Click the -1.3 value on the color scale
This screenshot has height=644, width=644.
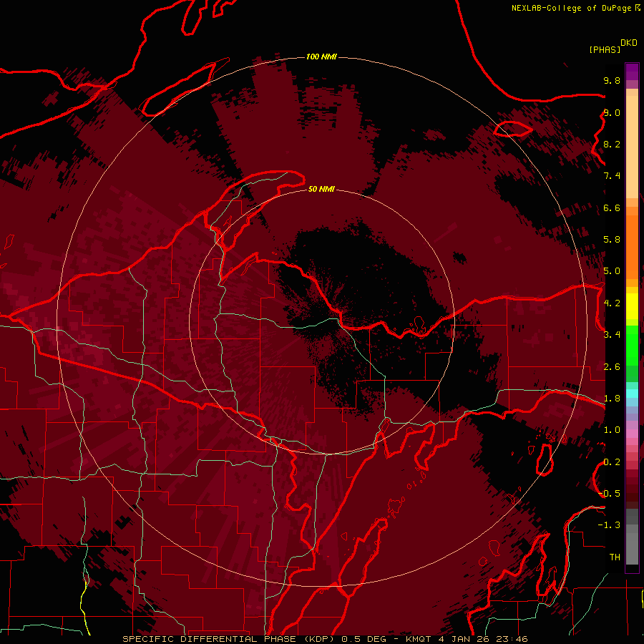[x=609, y=525]
